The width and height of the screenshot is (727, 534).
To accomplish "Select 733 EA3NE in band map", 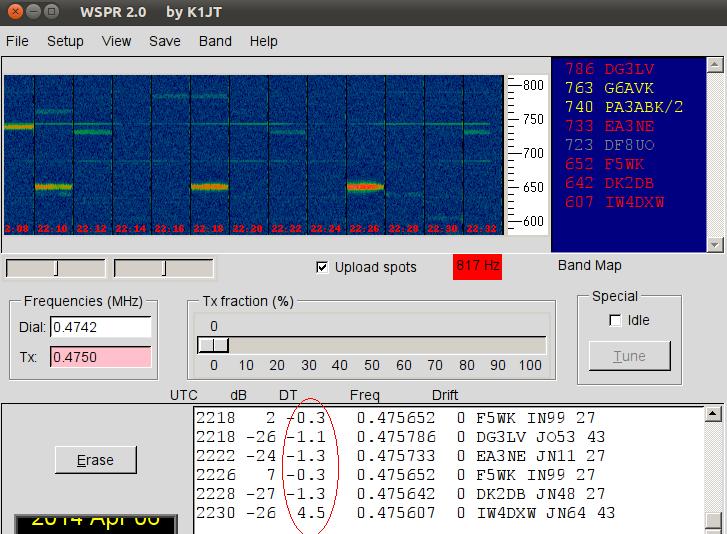I will point(609,126).
